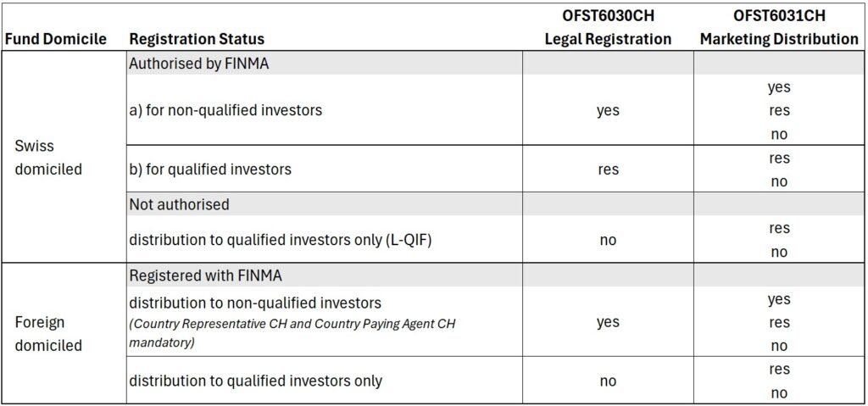Select the Registration Status column header
868x406 pixels.
[196, 39]
